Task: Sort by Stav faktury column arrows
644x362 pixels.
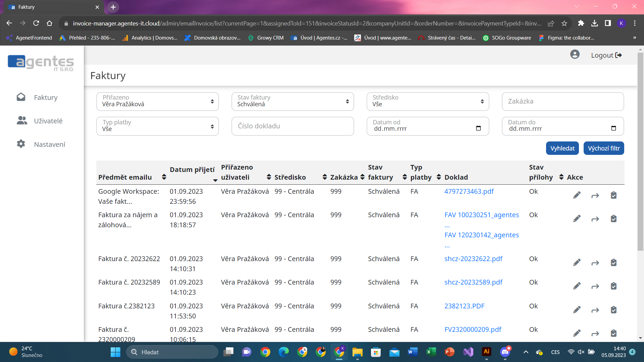Action: pos(405,177)
